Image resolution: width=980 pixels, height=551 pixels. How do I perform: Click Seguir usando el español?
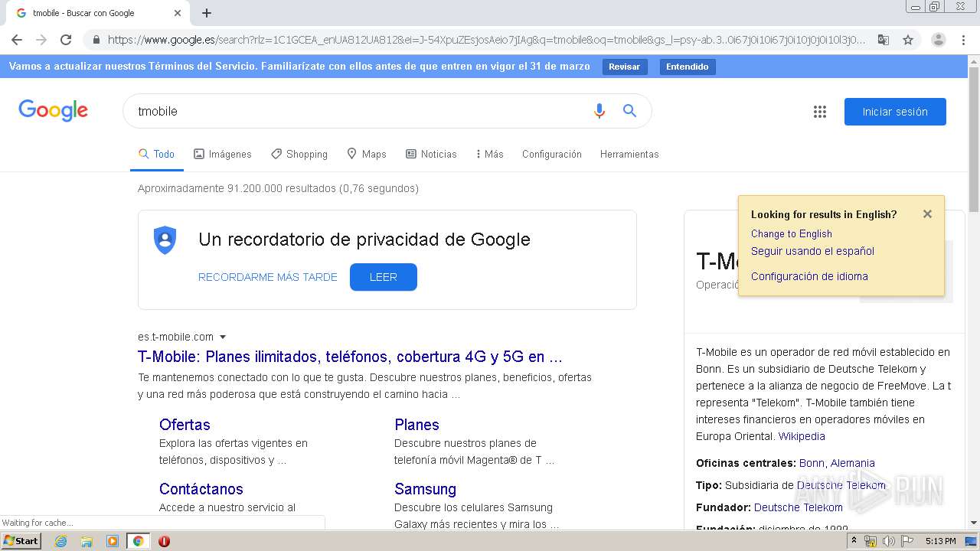click(x=812, y=251)
